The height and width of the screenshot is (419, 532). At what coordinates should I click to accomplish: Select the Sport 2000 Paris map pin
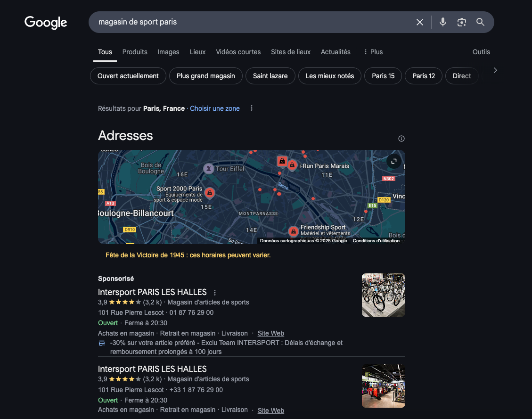pyautogui.click(x=210, y=193)
